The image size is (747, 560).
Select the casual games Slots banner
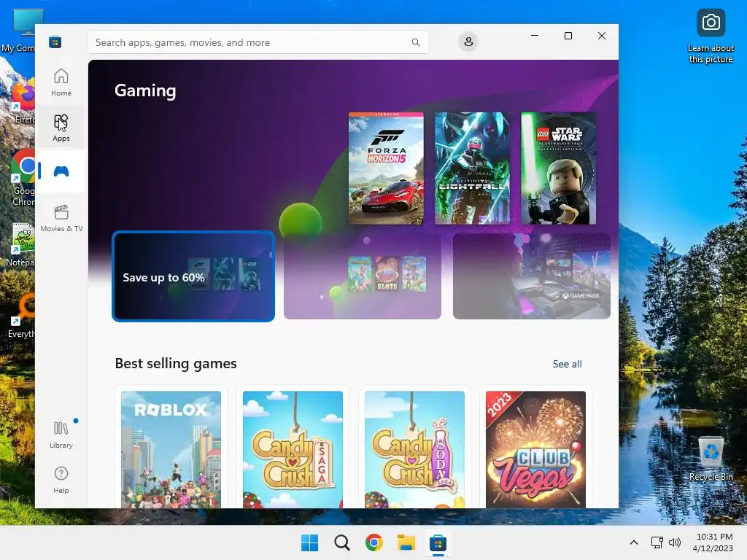pos(362,276)
